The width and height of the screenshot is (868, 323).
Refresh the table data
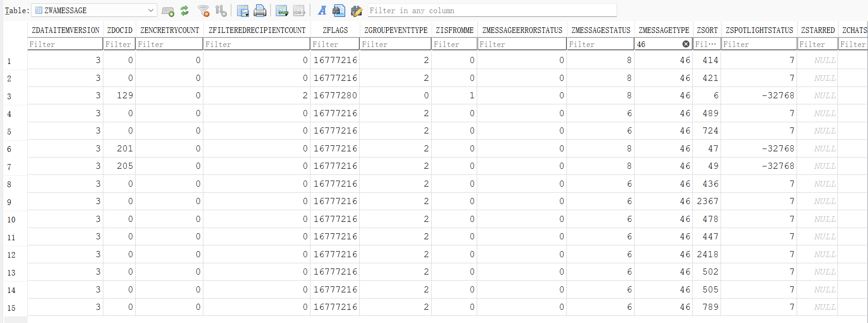click(x=185, y=10)
